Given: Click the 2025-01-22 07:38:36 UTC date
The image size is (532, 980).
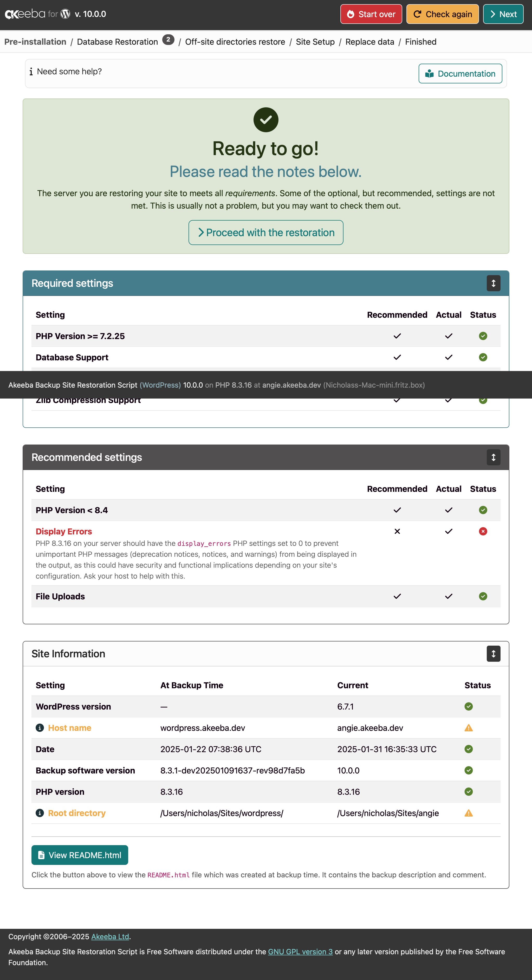Looking at the screenshot, I should [211, 749].
